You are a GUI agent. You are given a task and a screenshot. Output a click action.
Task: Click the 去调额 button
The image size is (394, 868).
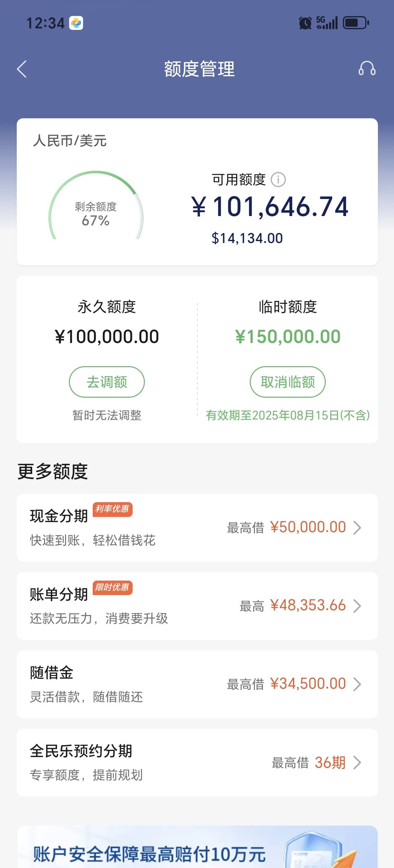pos(107,382)
